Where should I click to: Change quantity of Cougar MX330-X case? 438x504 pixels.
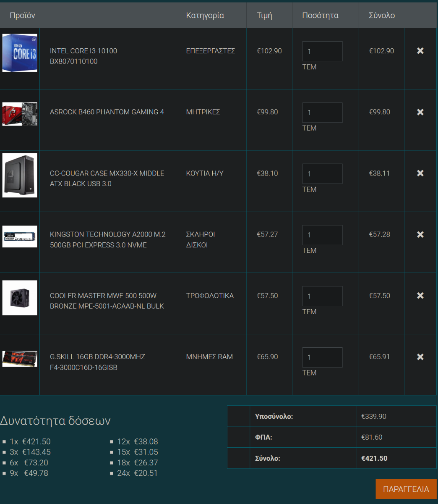pyautogui.click(x=322, y=173)
